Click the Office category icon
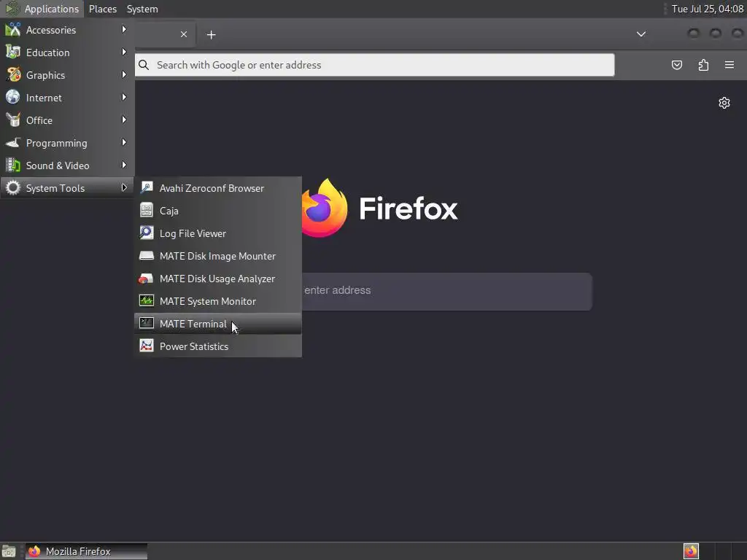The image size is (747, 560). coord(13,120)
